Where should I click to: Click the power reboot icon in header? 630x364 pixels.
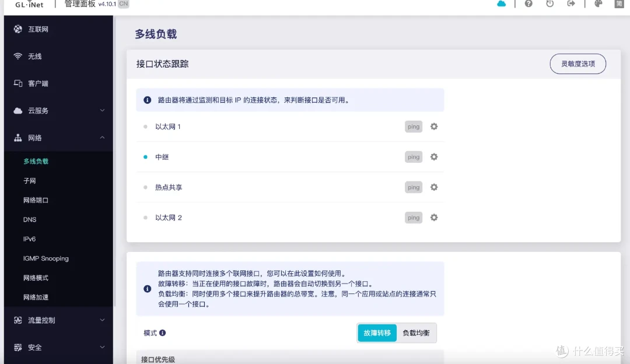coord(549,3)
